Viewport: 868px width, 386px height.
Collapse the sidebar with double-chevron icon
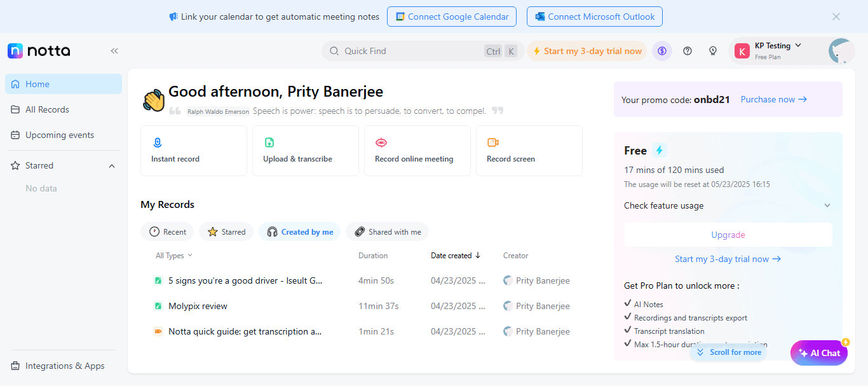click(x=114, y=51)
